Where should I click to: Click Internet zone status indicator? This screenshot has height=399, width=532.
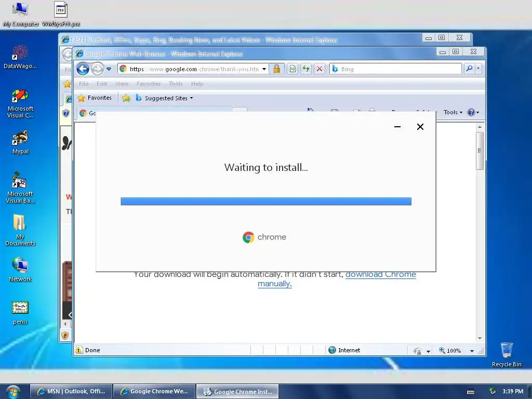pos(344,350)
